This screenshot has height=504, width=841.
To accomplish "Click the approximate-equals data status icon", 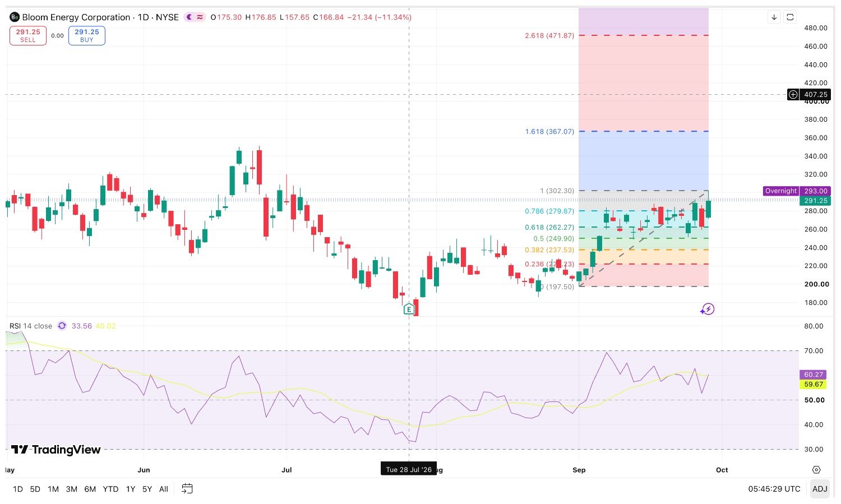I will pos(200,17).
